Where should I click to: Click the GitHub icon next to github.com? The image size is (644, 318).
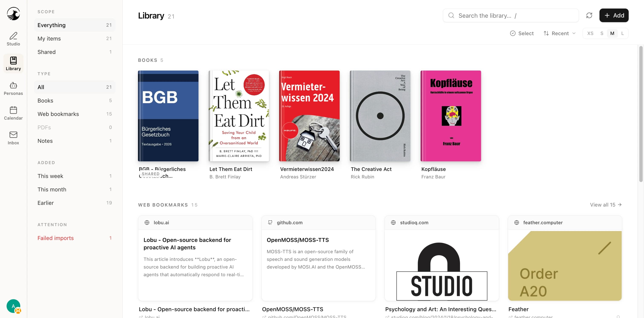pyautogui.click(x=270, y=223)
